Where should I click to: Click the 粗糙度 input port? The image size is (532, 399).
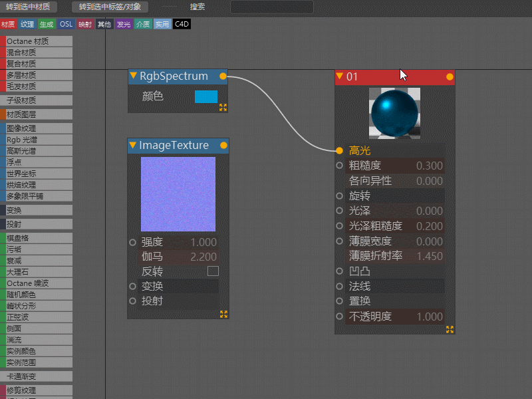339,166
